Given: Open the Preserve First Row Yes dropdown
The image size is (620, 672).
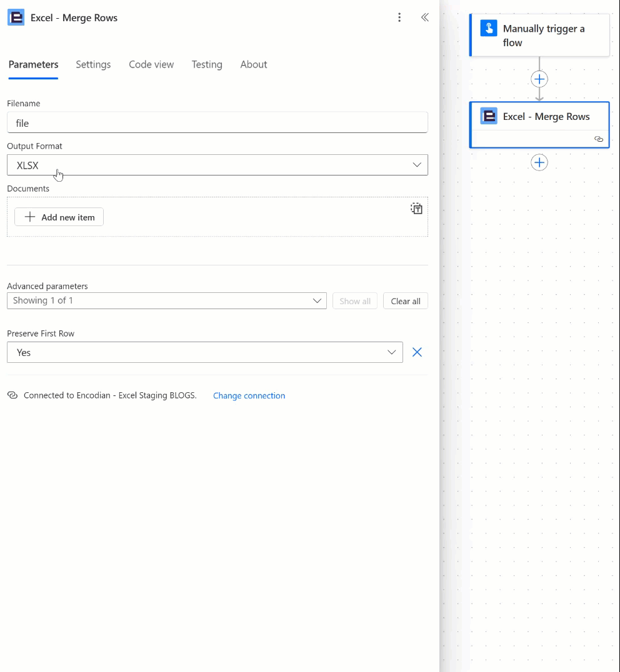Looking at the screenshot, I should point(205,352).
